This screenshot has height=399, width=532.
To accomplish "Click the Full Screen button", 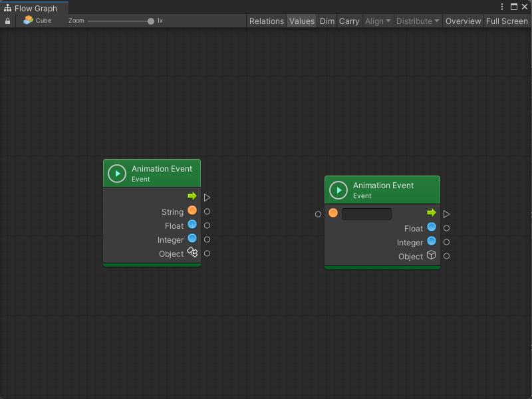I will coord(507,21).
